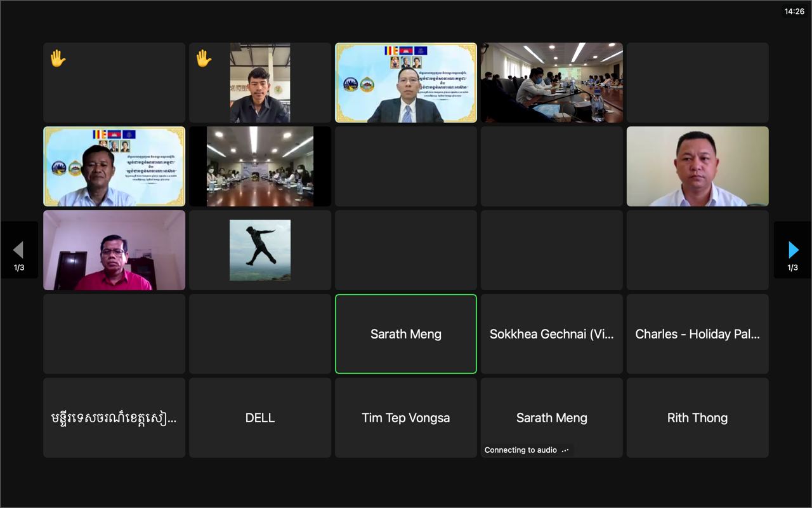
Task: Select the green-highlighted Sarath Meng tile
Action: pos(406,334)
